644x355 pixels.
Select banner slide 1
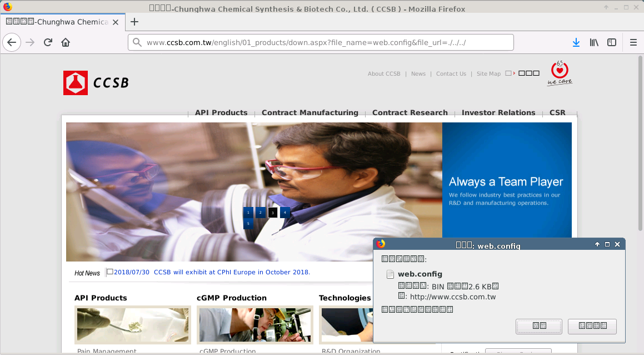[248, 212]
